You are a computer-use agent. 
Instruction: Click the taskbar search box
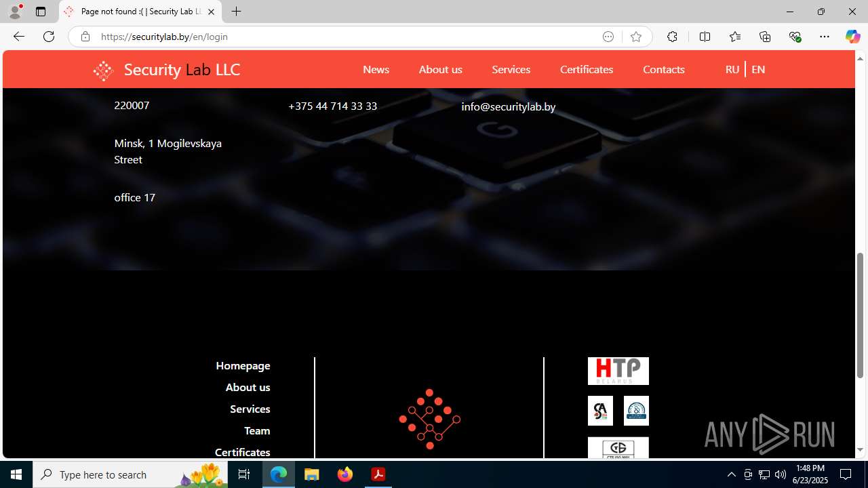click(x=131, y=474)
